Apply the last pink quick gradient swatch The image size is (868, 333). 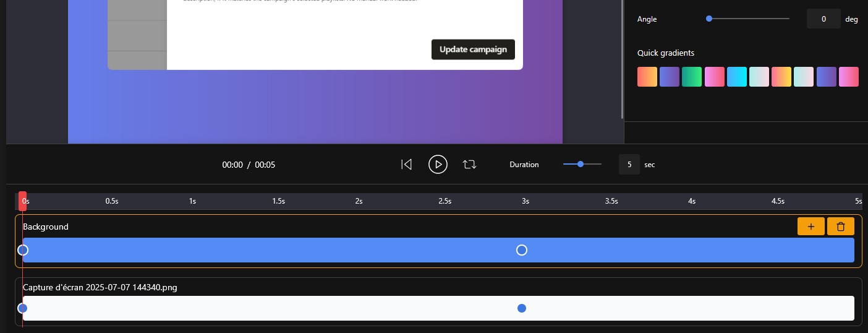[x=849, y=77]
